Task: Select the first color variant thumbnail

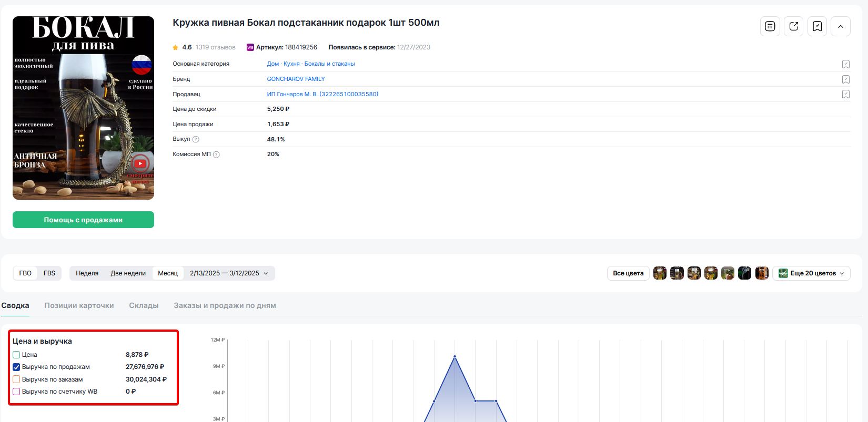Action: pyautogui.click(x=660, y=273)
